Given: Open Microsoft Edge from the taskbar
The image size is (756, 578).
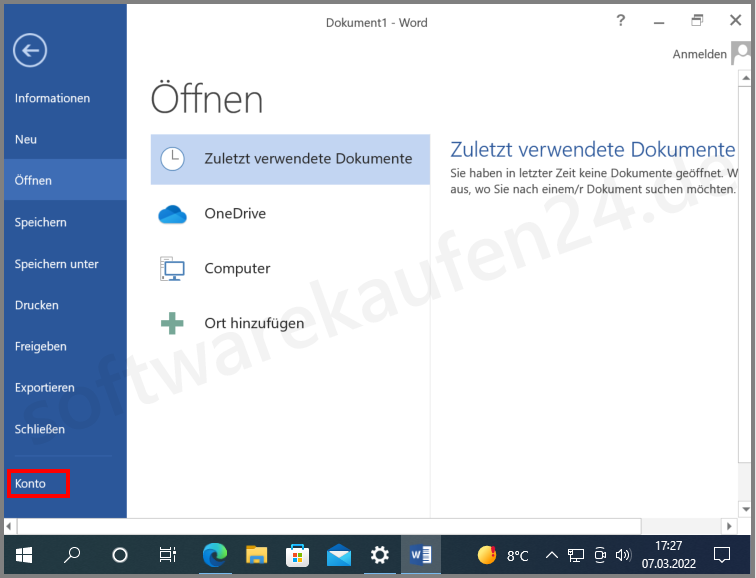Looking at the screenshot, I should point(215,554).
